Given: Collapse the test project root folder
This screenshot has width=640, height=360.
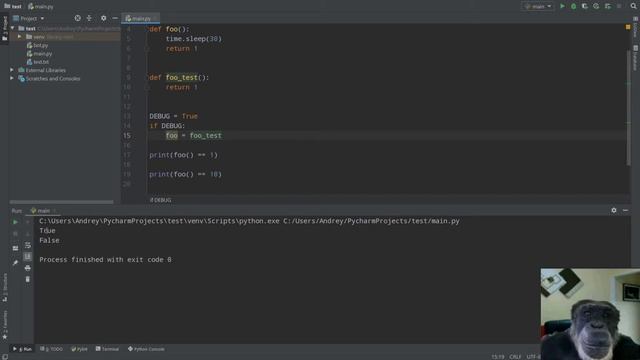Looking at the screenshot, I should click(x=12, y=28).
